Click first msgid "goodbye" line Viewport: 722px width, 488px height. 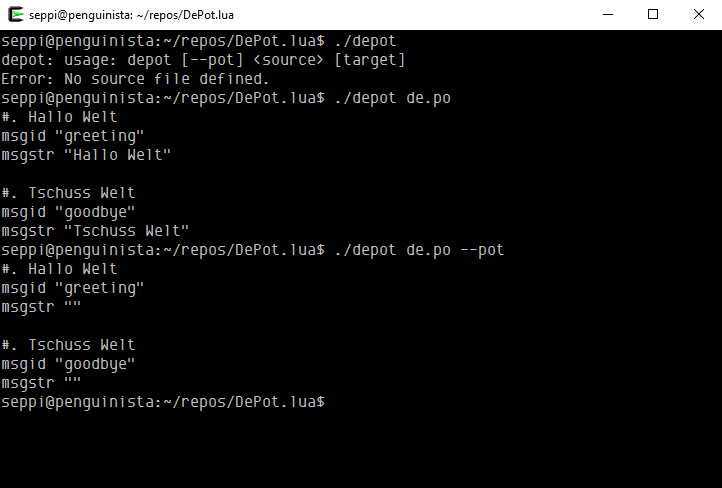point(68,212)
